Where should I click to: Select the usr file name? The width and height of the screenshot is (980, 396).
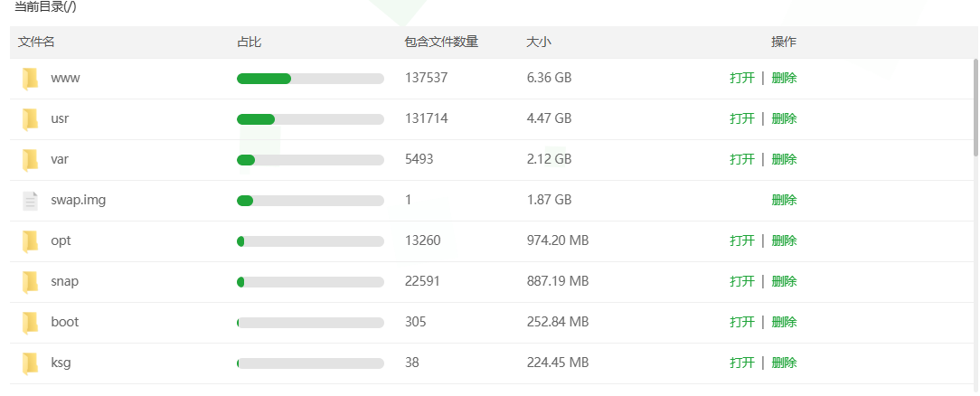pos(60,118)
